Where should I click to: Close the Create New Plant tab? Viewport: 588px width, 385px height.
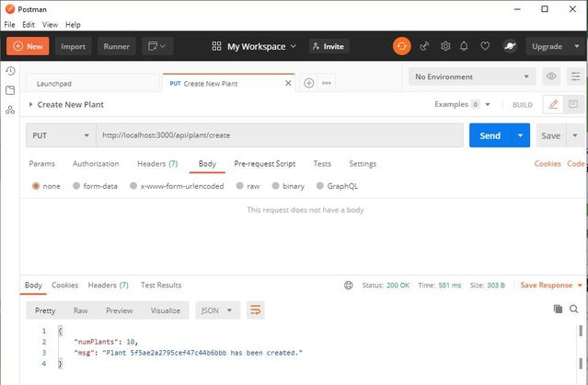[x=288, y=83]
